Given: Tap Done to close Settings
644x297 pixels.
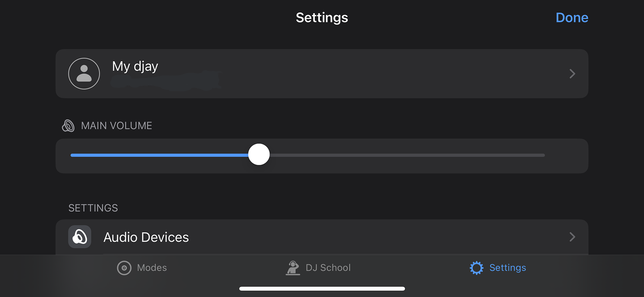Looking at the screenshot, I should 572,17.
